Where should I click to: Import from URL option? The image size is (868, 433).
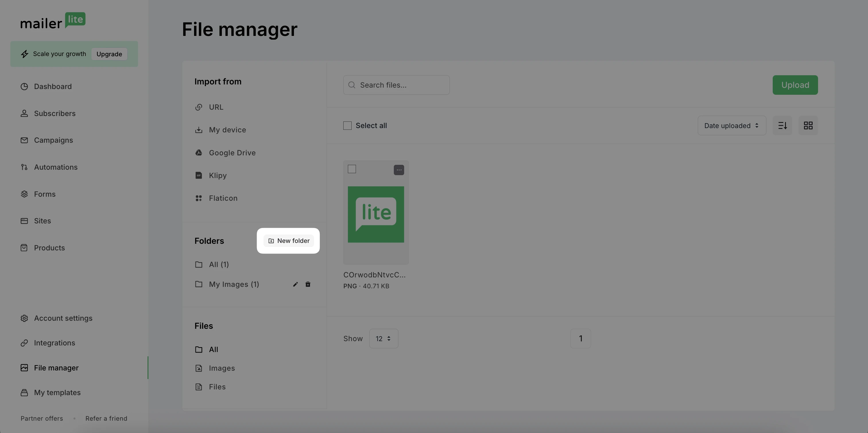coord(216,107)
